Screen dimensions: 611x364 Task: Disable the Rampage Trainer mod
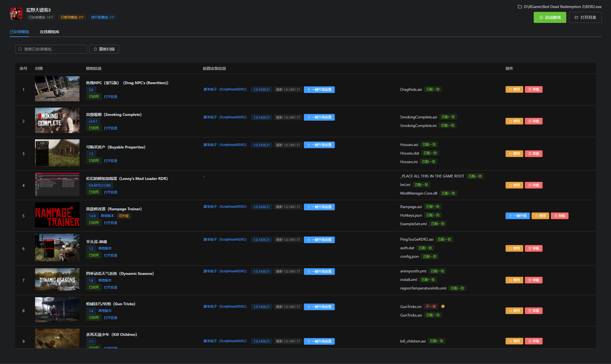coord(540,216)
